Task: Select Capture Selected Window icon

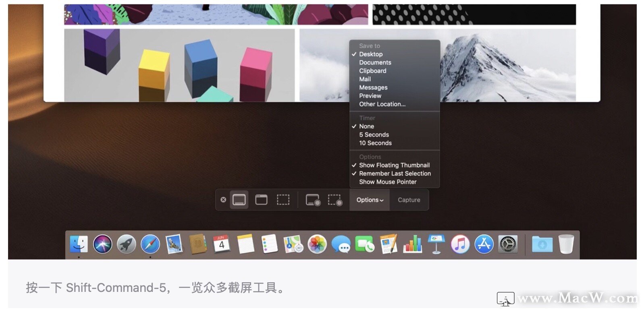Action: point(261,200)
